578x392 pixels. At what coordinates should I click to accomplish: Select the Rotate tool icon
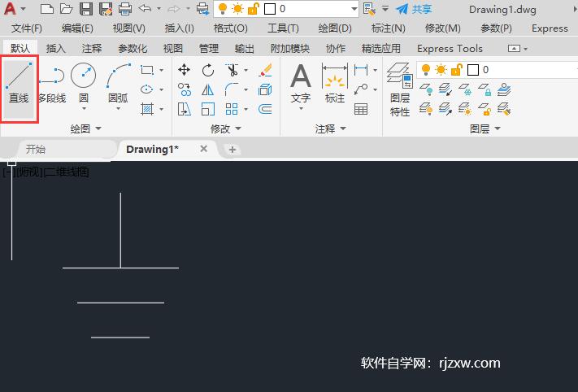point(208,70)
